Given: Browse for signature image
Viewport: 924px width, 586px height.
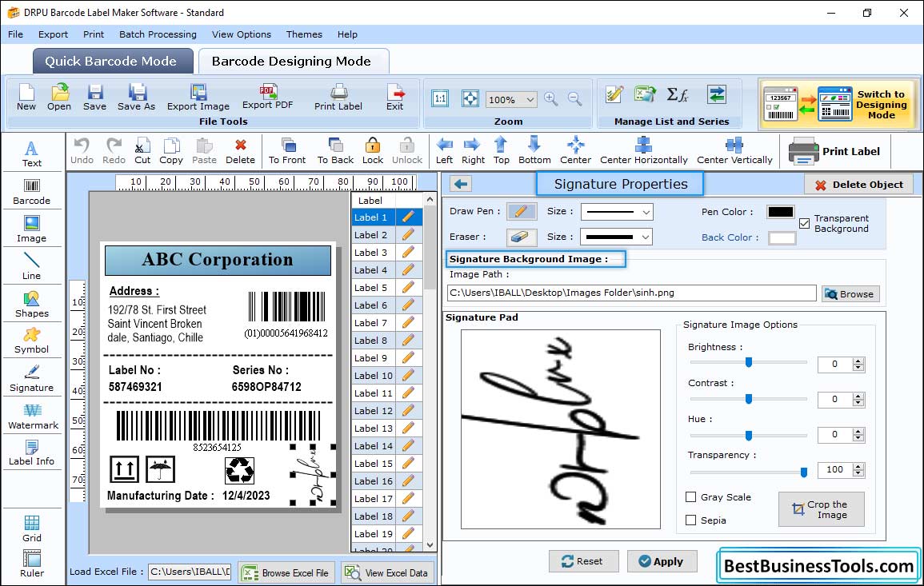Looking at the screenshot, I should pyautogui.click(x=850, y=294).
